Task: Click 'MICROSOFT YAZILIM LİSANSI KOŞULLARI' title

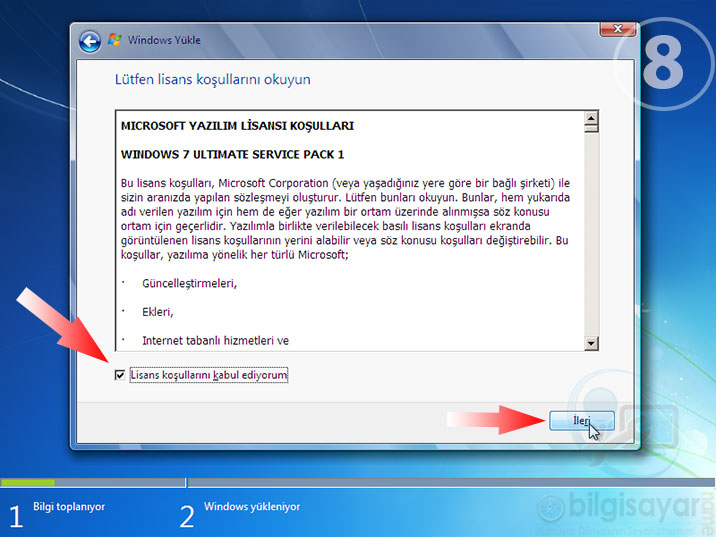Action: coord(237,126)
